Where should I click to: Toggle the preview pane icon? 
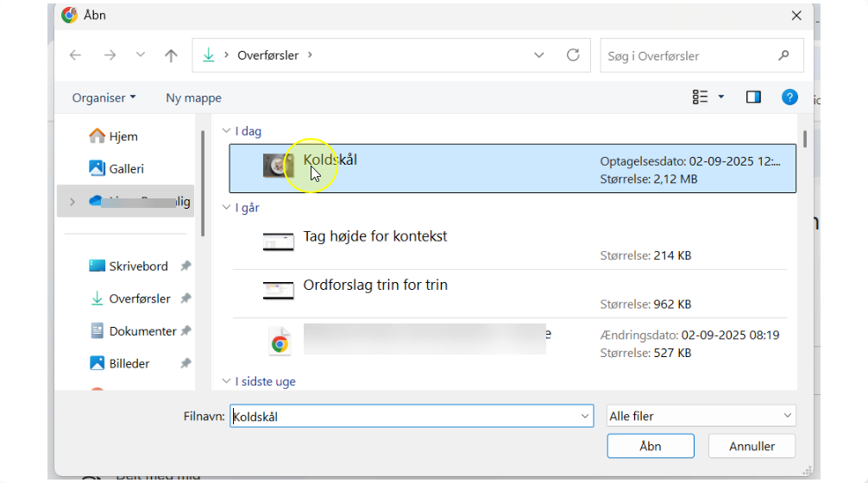coord(753,97)
